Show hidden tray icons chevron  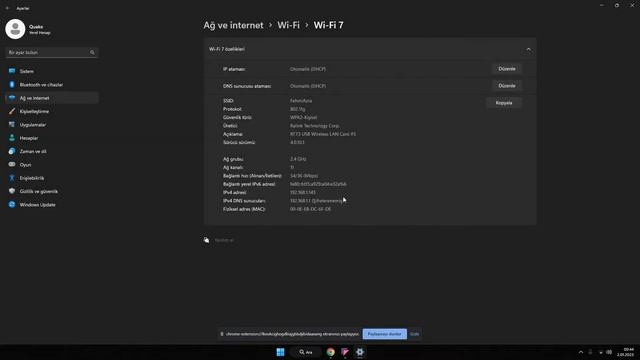[581, 352]
